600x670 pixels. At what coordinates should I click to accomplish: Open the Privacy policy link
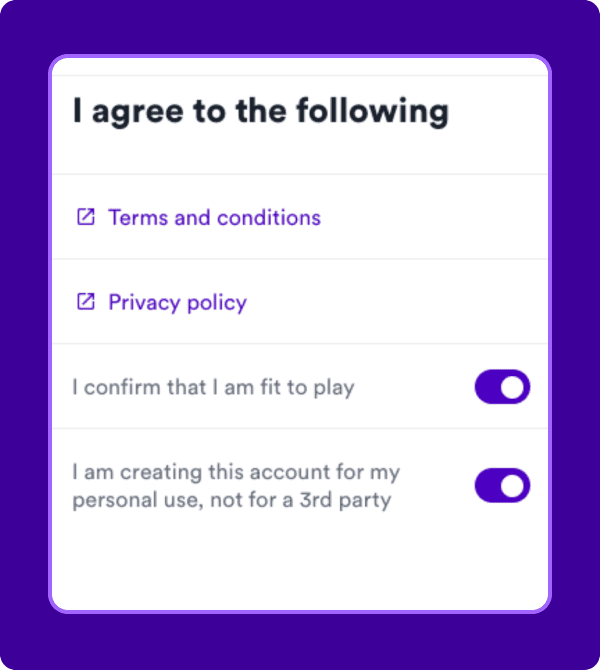click(x=177, y=302)
